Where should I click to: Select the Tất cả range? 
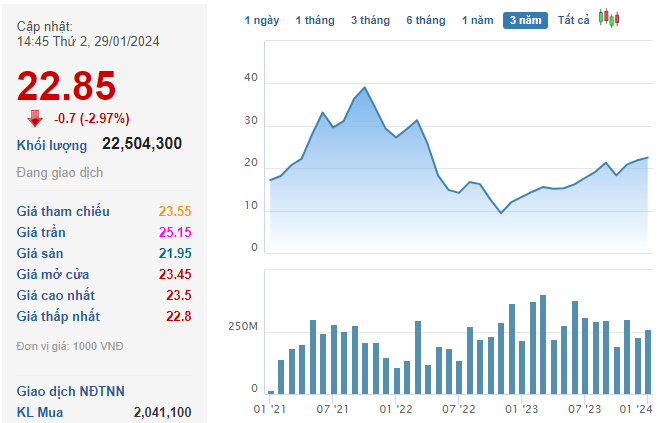click(574, 20)
